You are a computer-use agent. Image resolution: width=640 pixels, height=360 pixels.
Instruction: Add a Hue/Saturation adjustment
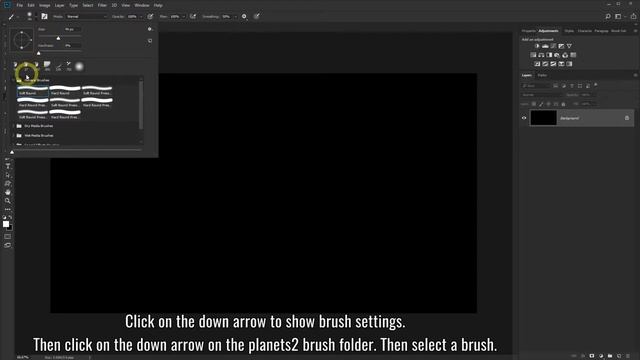pos(533,55)
